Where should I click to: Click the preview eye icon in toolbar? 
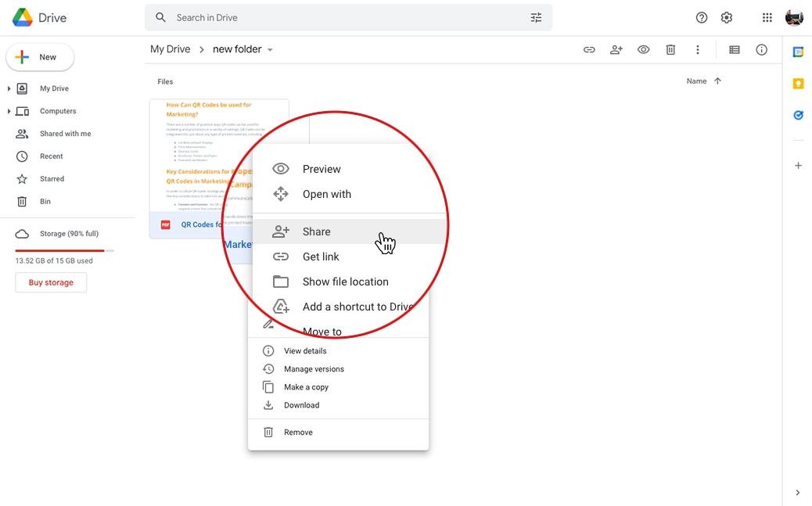(x=643, y=50)
